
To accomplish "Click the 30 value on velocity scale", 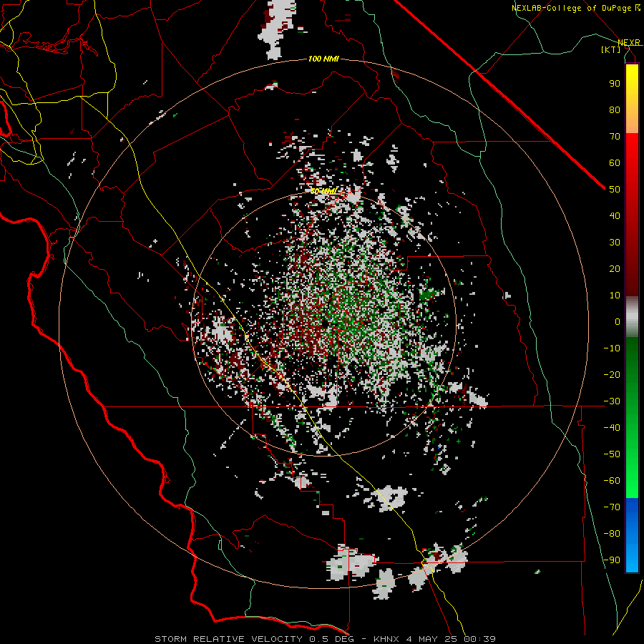I will [x=615, y=243].
